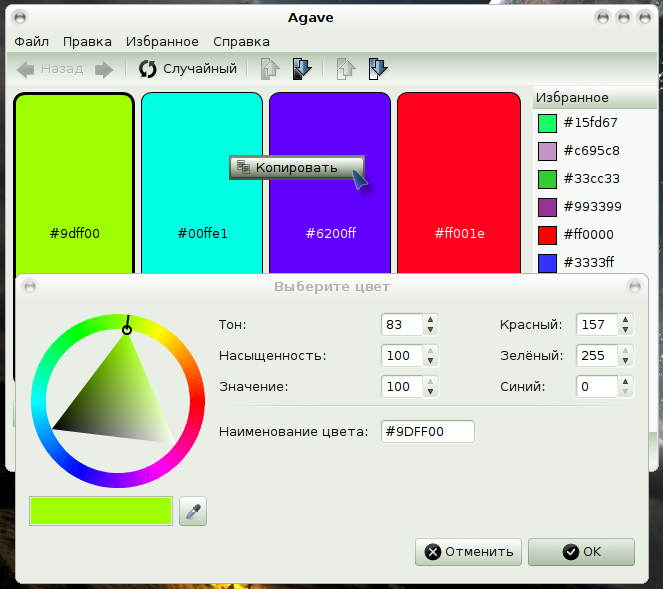Decrease Значение value with down arrow
This screenshot has height=589, width=663.
click(x=430, y=392)
